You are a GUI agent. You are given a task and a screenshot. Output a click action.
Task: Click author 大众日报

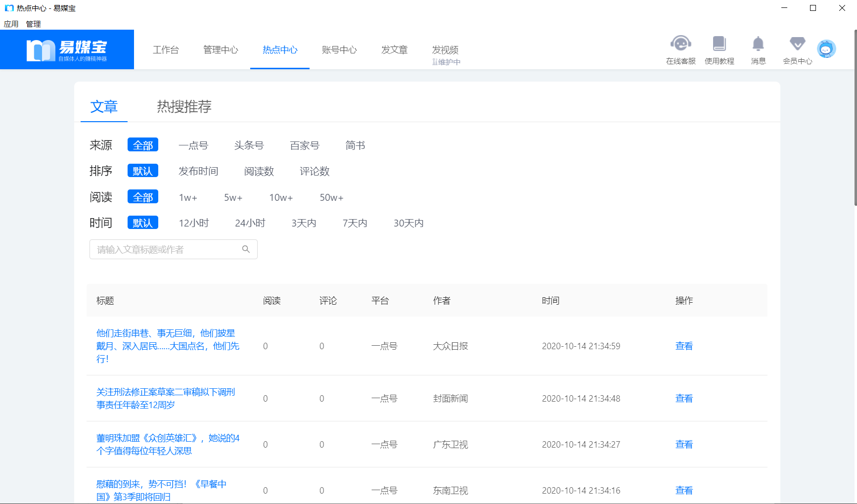coord(450,346)
